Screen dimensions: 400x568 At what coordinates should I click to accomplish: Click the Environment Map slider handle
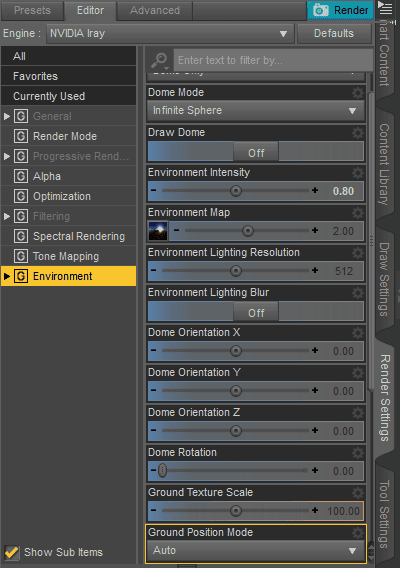coord(248,231)
